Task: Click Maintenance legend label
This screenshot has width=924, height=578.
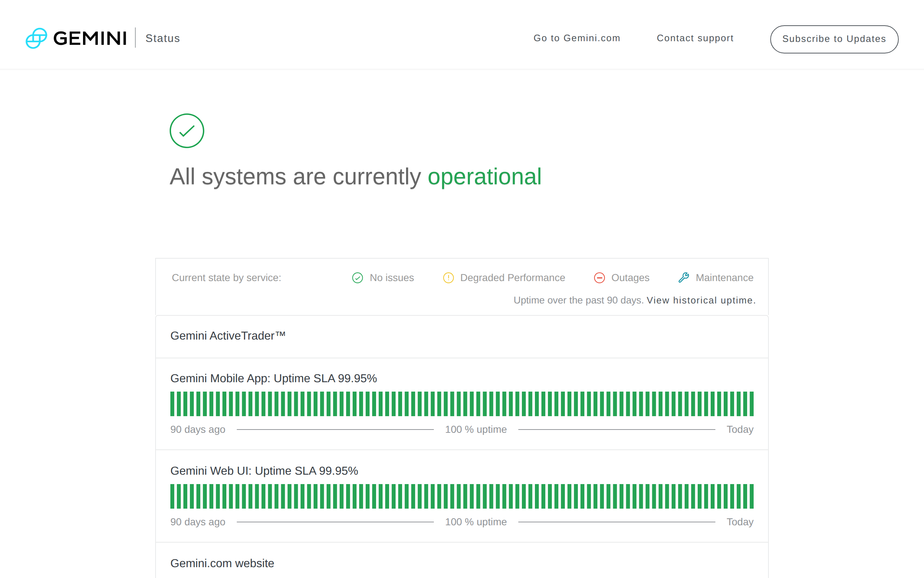Action: [x=724, y=278]
